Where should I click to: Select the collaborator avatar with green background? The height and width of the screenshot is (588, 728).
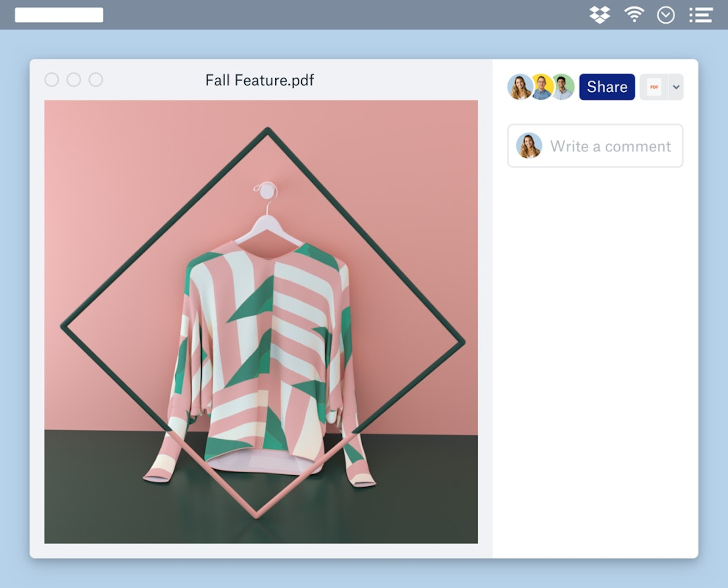click(564, 87)
